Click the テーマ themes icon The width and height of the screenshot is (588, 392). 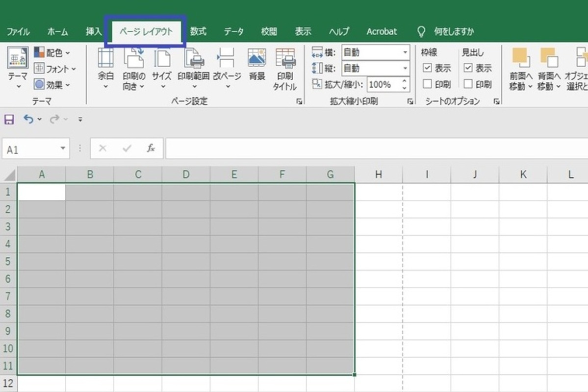pos(18,59)
